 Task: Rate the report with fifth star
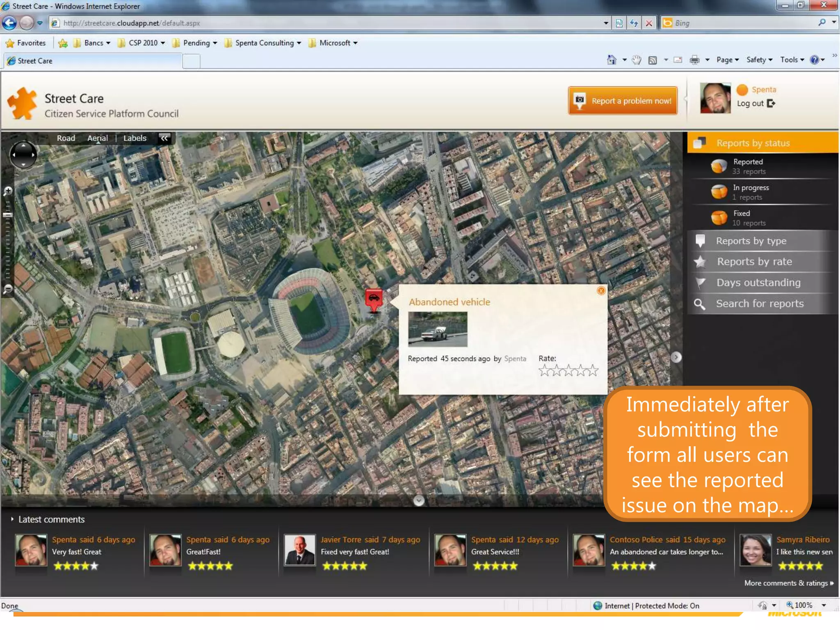(593, 371)
